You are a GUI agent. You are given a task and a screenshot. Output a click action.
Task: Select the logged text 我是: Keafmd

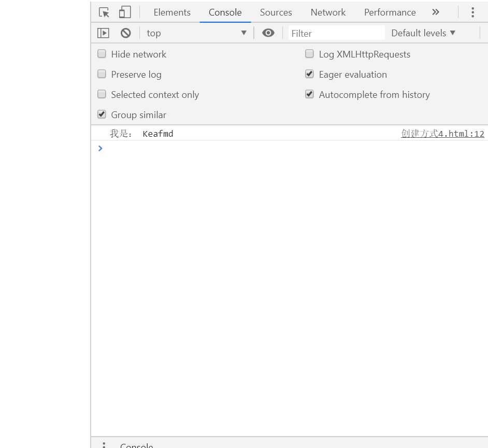(x=141, y=134)
